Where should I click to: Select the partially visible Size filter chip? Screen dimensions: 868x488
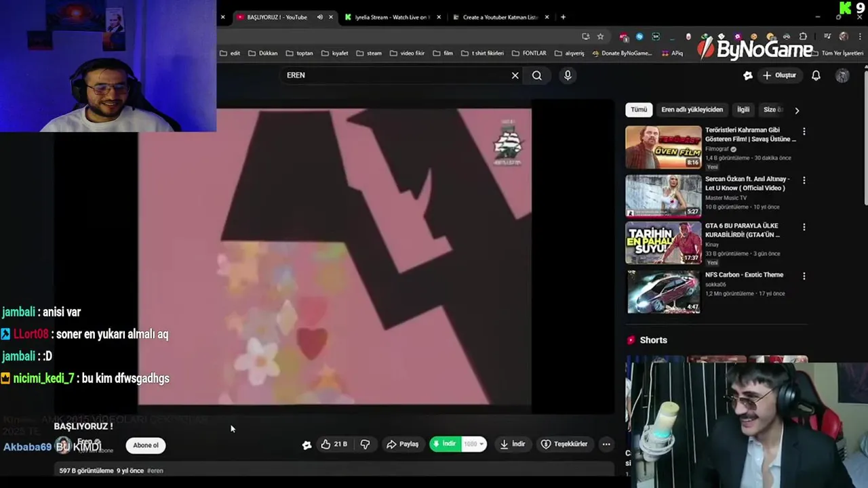point(772,109)
